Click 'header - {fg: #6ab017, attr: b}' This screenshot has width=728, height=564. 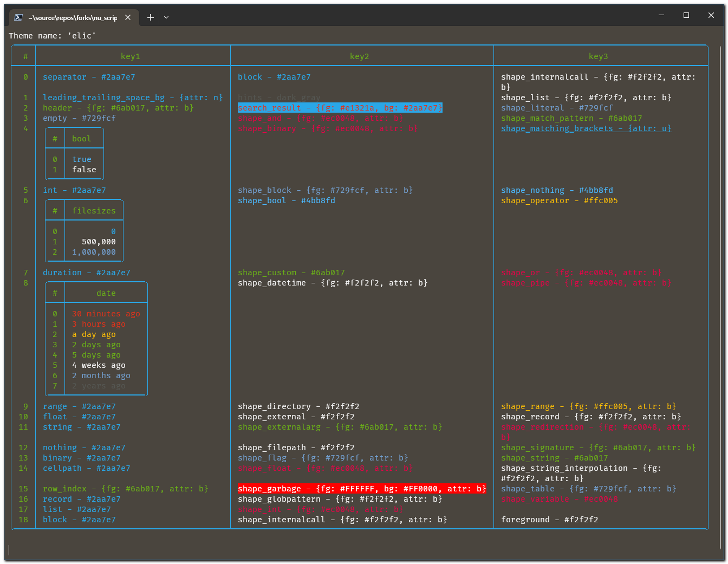tap(118, 108)
